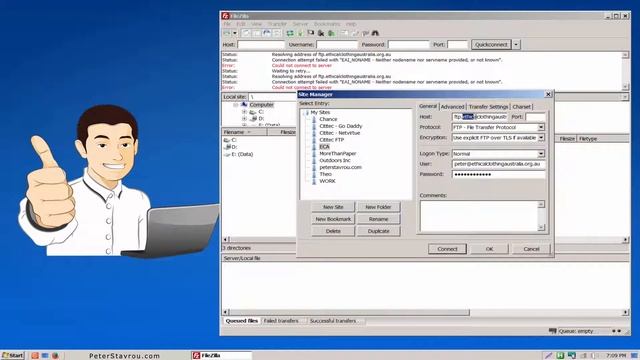Screen dimensions: 640x360
Task: Open the Protocol dropdown
Action: point(541,127)
